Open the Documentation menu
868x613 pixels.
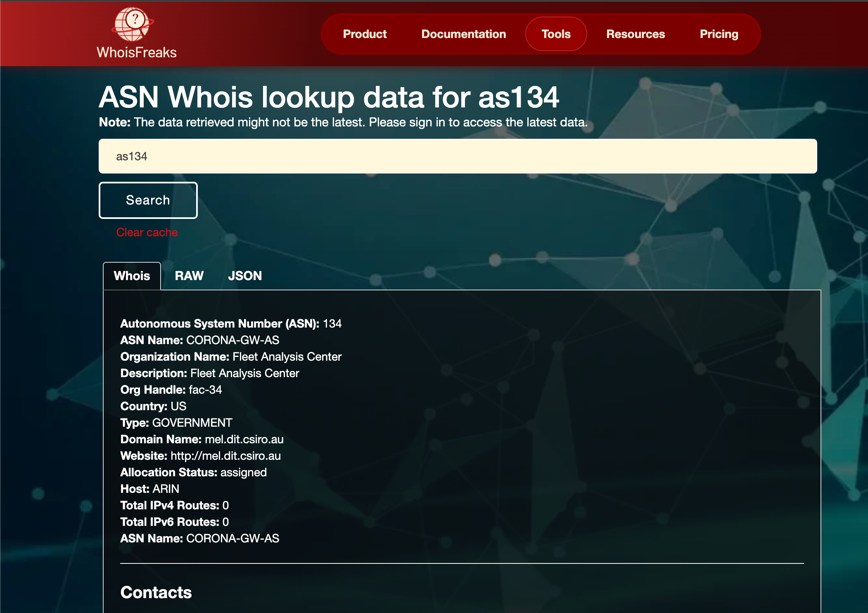coord(463,34)
